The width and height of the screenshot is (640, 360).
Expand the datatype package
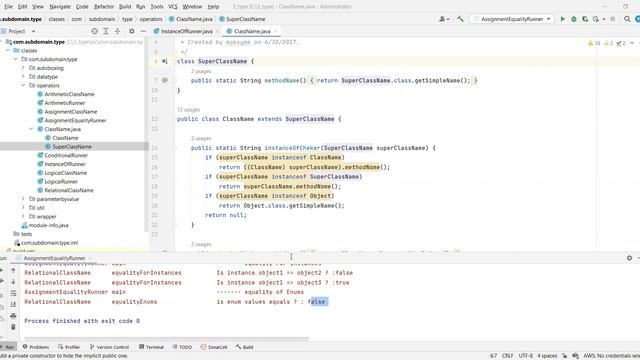click(x=23, y=77)
